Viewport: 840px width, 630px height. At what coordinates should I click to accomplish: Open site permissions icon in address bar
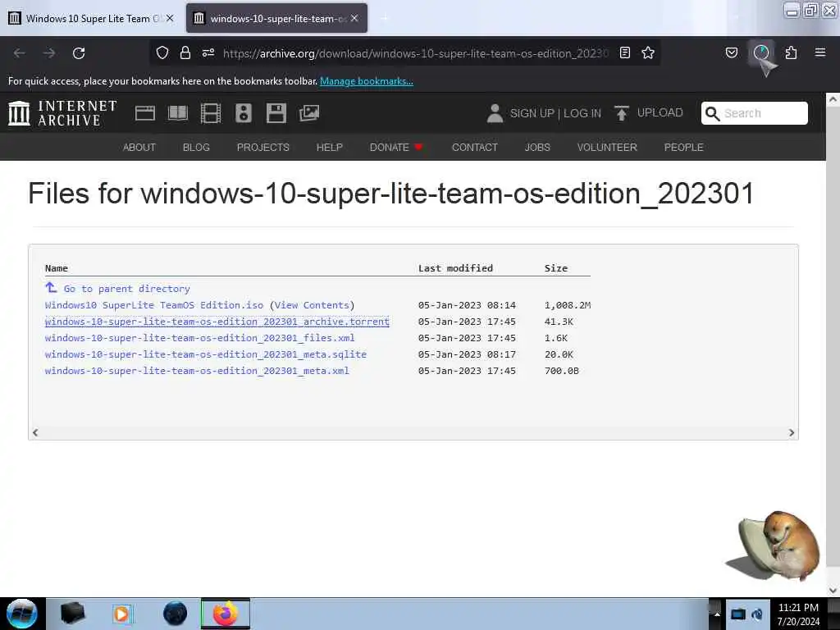click(208, 52)
